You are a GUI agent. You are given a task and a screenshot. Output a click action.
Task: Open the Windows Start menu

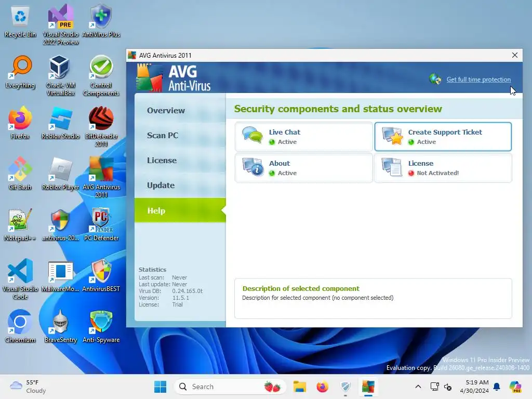tap(160, 387)
